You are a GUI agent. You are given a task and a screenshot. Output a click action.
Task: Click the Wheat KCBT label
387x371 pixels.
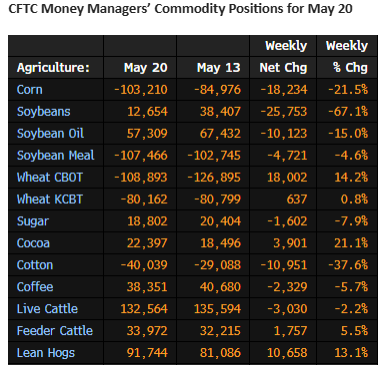50,199
